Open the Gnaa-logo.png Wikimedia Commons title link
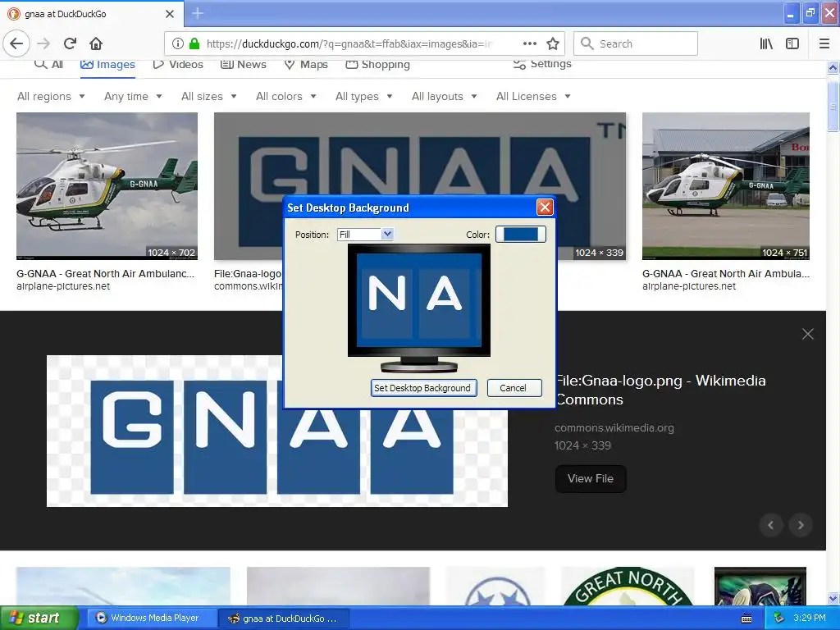The image size is (840, 630). 660,390
